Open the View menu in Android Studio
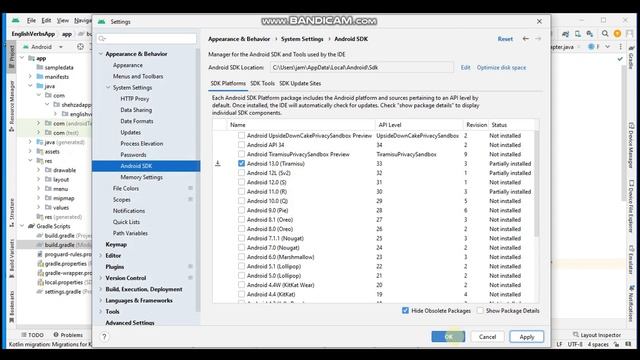The image size is (640, 360). [62, 20]
